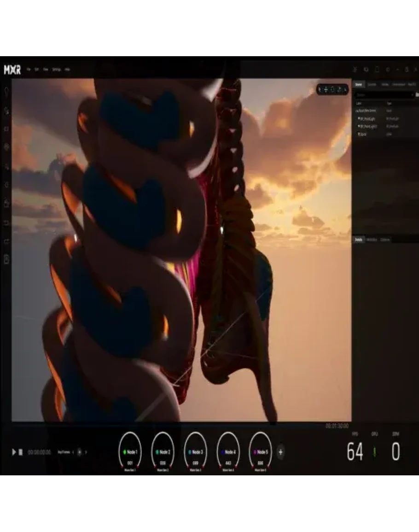Click the right arrow next to key frames
The width and height of the screenshot is (419, 532).
coord(86,452)
